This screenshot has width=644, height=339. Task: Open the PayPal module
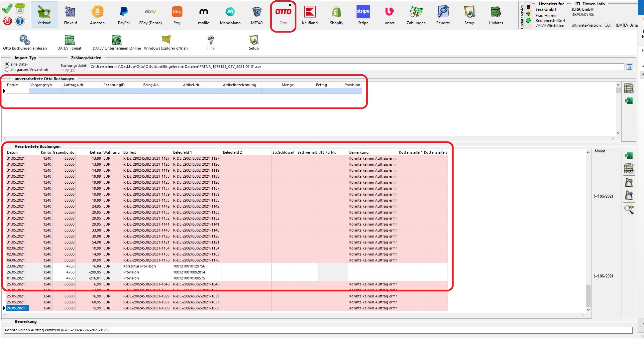pyautogui.click(x=124, y=15)
